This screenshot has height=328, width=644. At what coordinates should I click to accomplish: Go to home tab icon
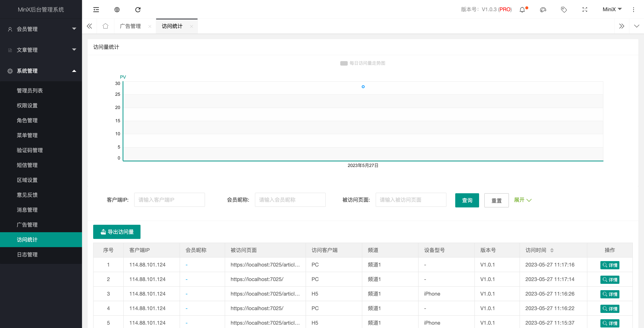(x=105, y=26)
